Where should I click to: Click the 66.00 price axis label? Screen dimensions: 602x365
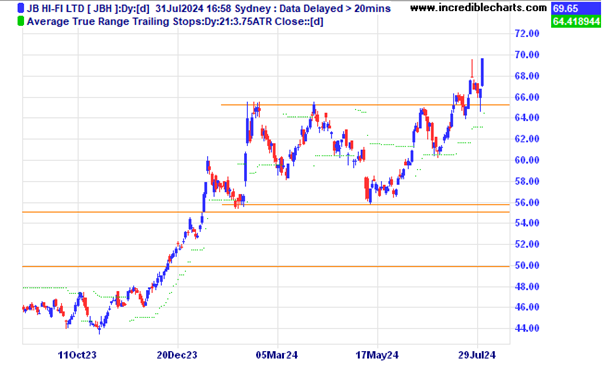527,97
